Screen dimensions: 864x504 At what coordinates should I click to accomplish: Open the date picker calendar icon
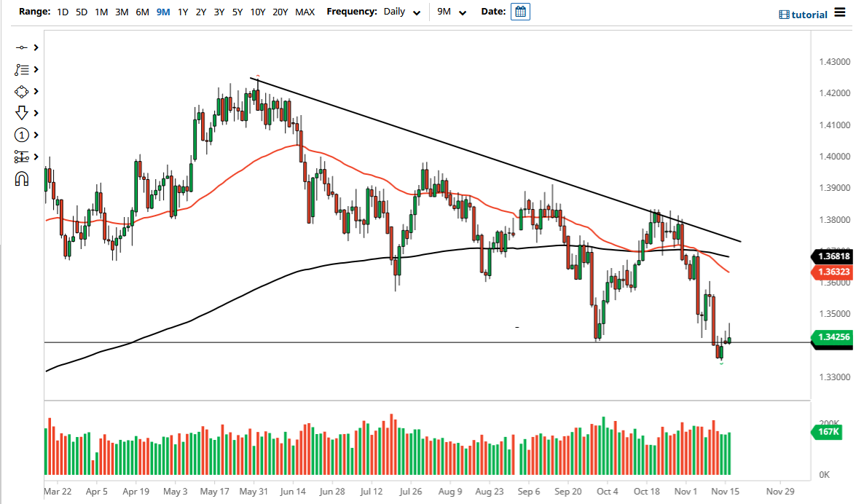point(520,12)
